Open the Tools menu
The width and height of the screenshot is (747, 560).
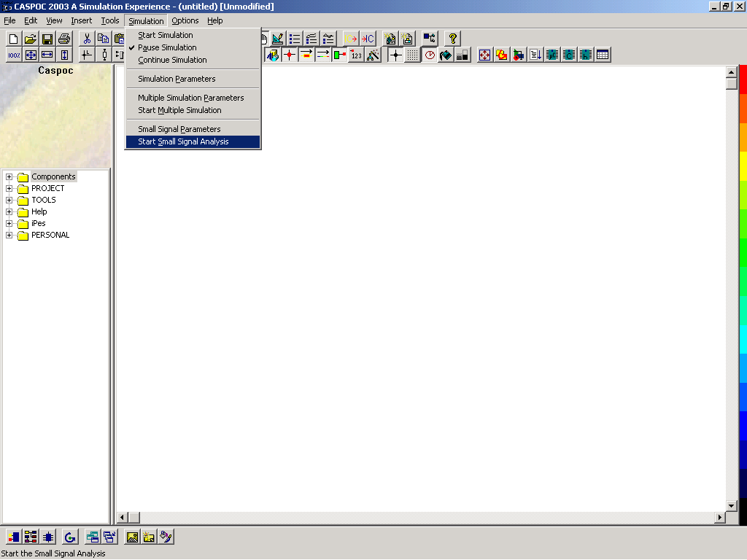point(110,20)
